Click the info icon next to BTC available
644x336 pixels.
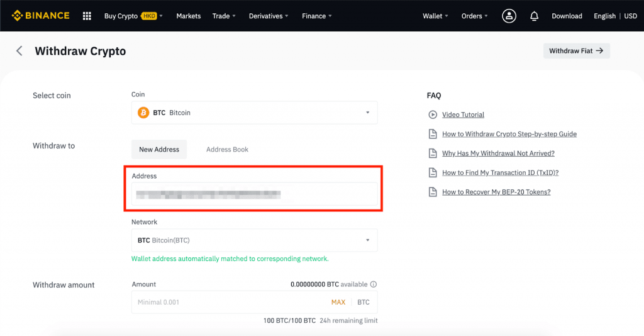click(x=374, y=284)
